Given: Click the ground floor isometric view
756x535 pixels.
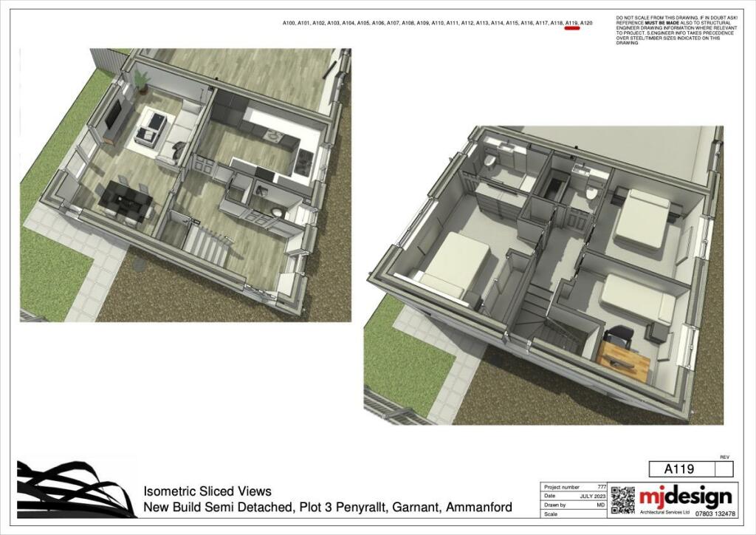Looking at the screenshot, I should [x=185, y=185].
